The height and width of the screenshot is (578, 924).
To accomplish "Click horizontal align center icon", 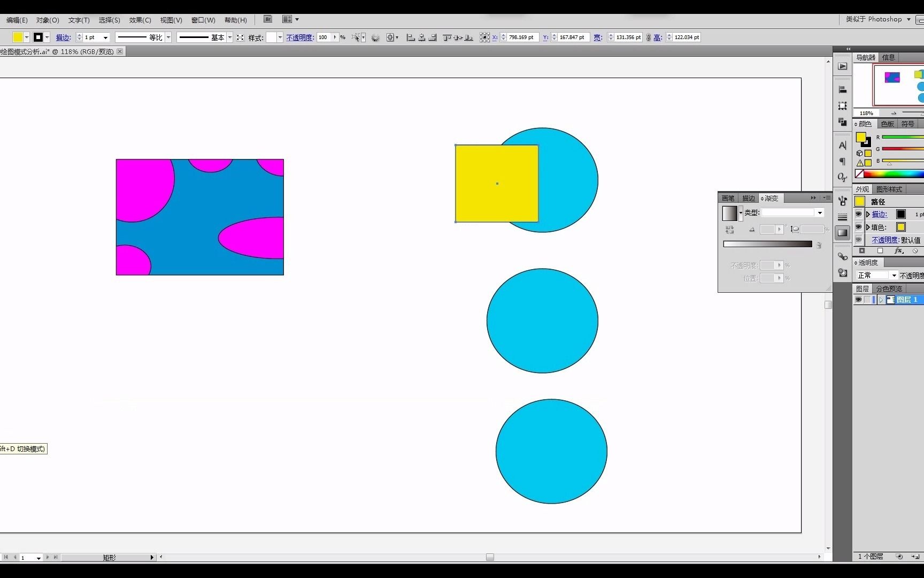I will point(422,37).
